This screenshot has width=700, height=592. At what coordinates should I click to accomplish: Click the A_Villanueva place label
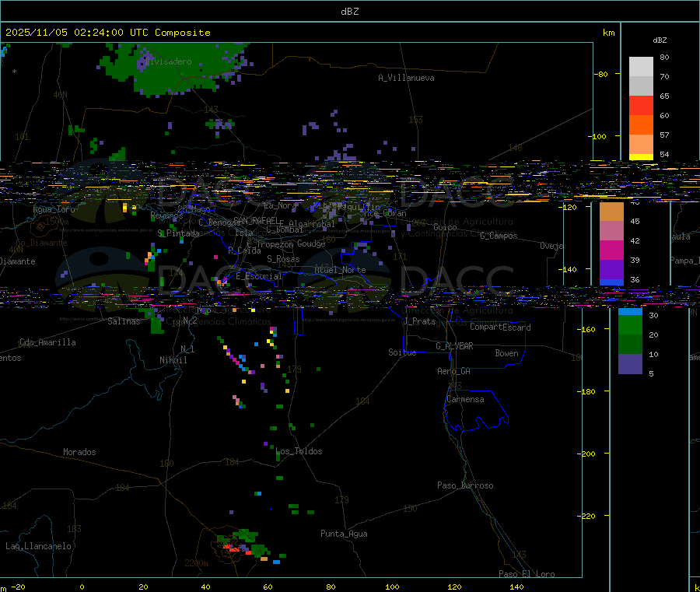pos(406,78)
